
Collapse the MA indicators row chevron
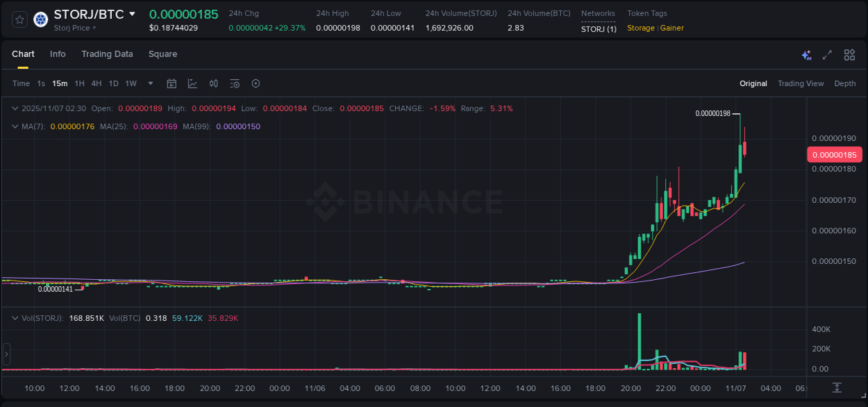(15, 126)
